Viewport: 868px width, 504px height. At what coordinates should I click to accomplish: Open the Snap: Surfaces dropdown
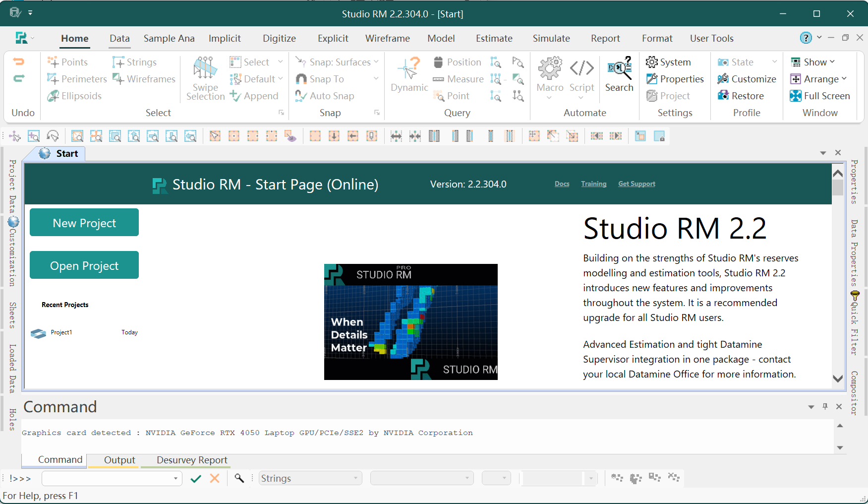click(x=376, y=62)
